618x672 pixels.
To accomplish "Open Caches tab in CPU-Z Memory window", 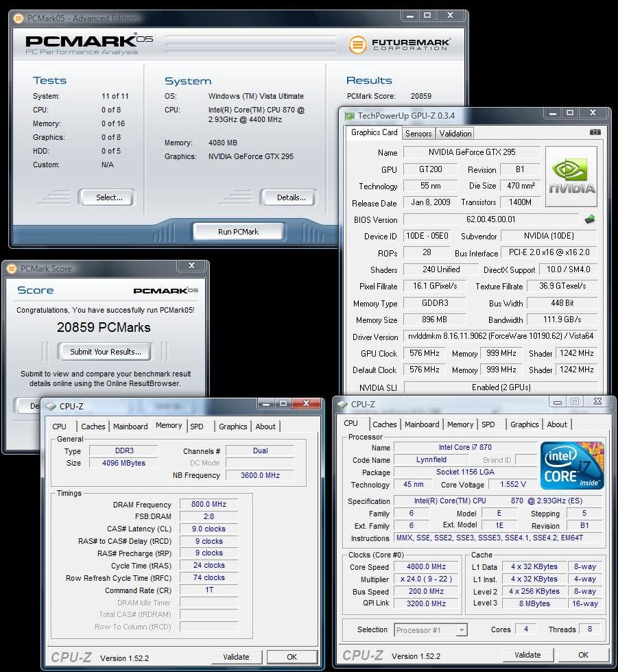I will 93,427.
